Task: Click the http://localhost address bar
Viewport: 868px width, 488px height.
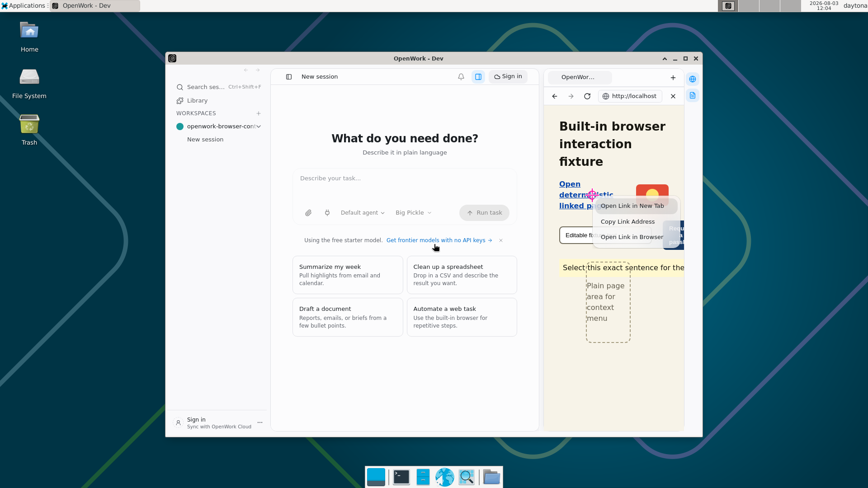Action: [630, 96]
